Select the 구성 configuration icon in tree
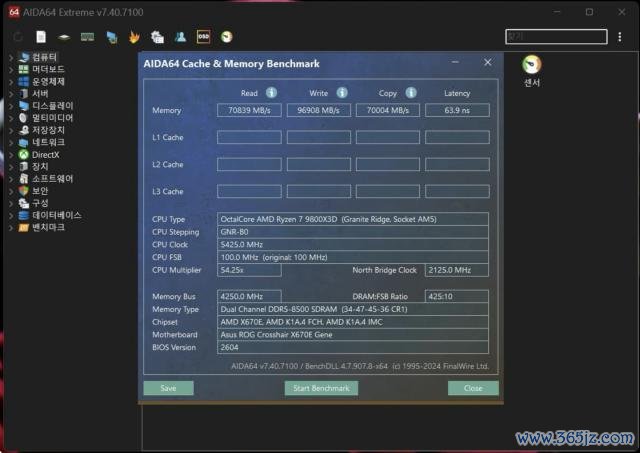 24,203
